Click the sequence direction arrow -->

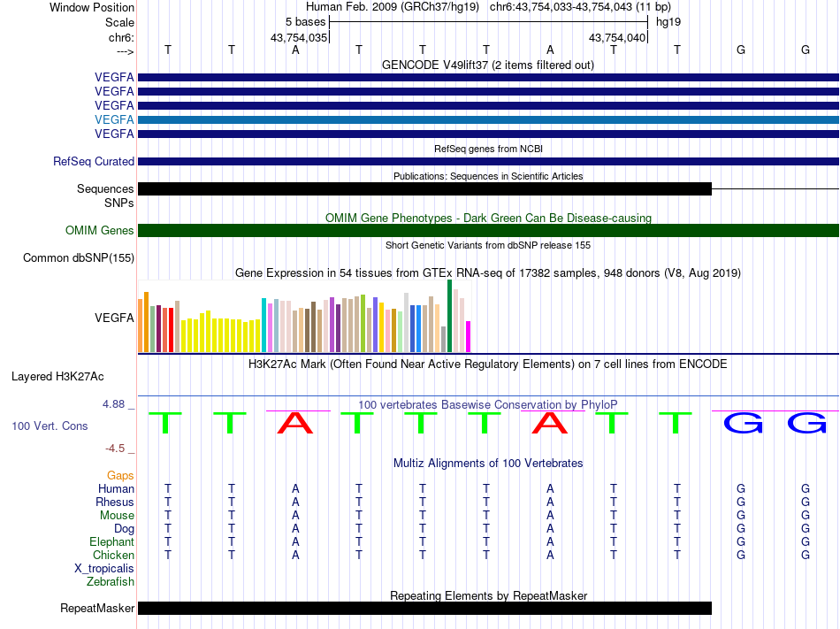pyautogui.click(x=125, y=51)
